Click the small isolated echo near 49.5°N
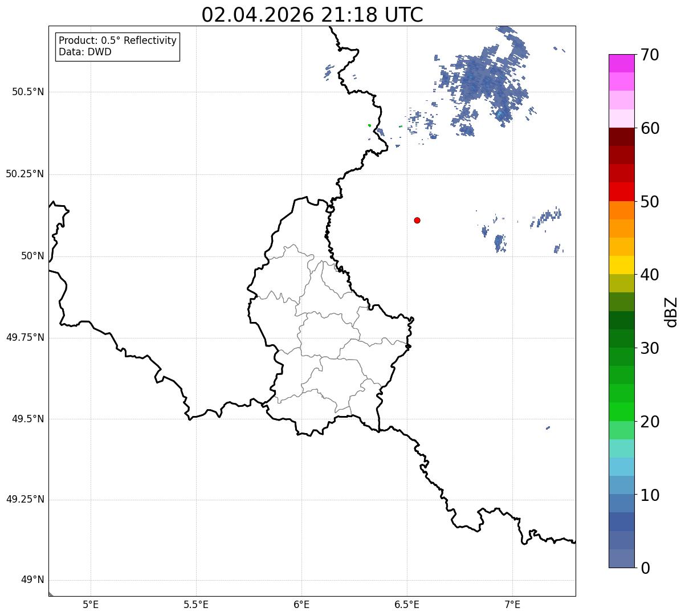 pyautogui.click(x=548, y=427)
